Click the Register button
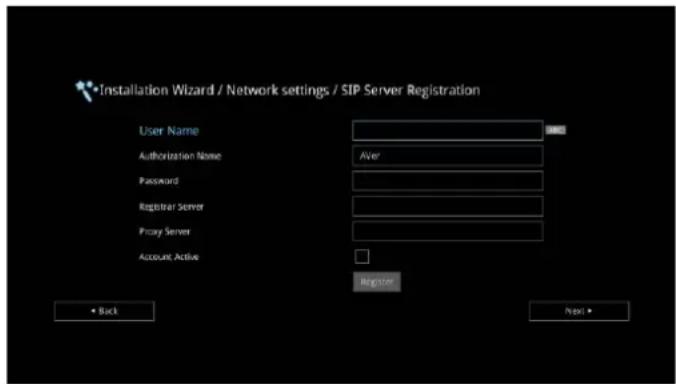This screenshot has height=384, width=676. (377, 282)
